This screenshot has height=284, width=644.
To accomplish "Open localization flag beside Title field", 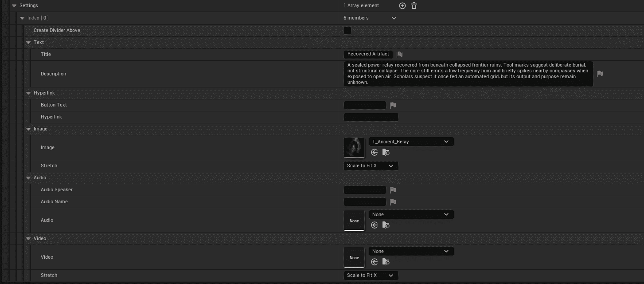I will (399, 54).
